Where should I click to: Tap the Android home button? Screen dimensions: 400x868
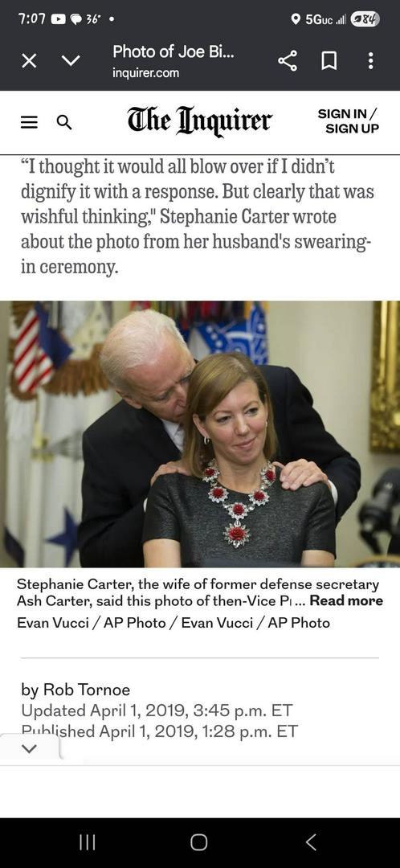pos(199,842)
